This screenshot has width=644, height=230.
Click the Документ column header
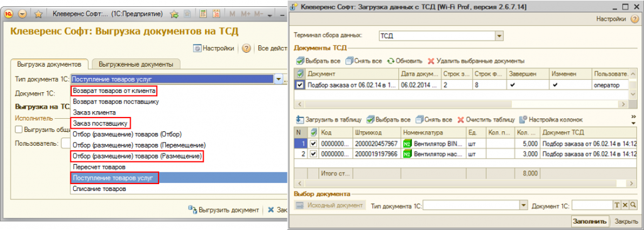[352, 74]
